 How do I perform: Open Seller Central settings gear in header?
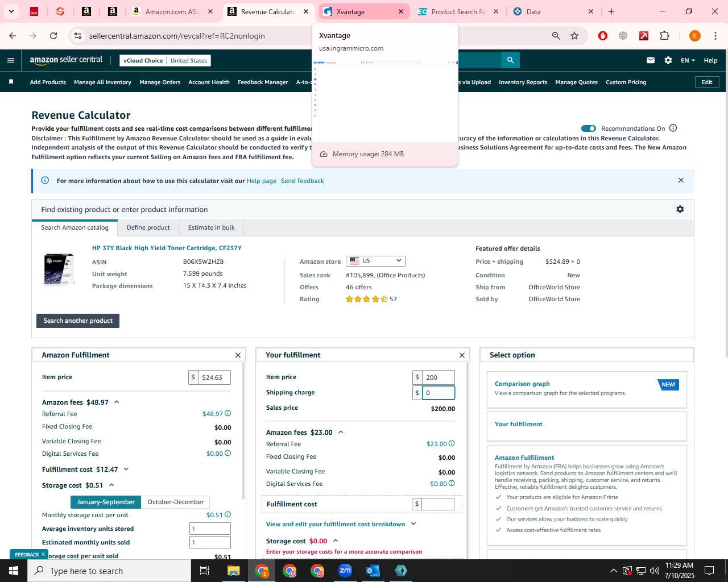point(668,60)
